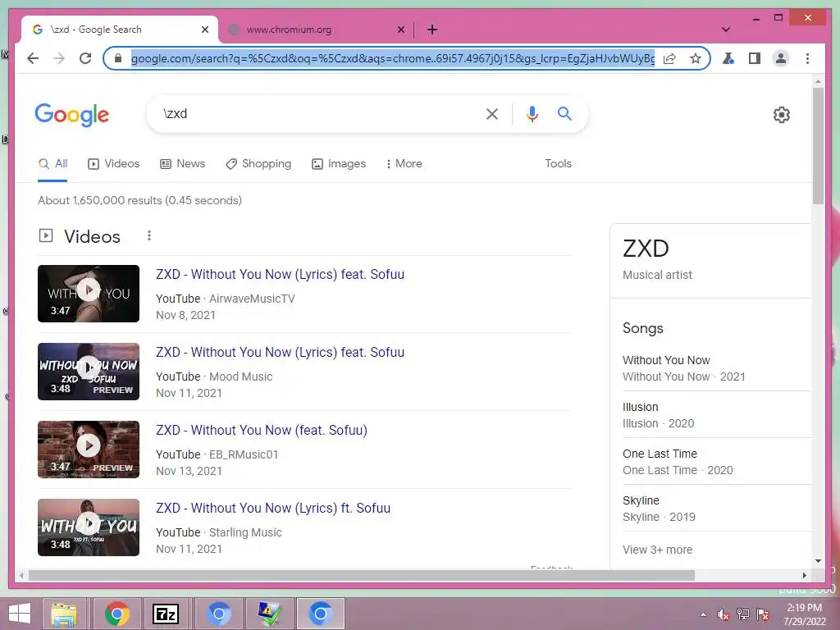Viewport: 840px width, 630px height.
Task: Open 7-Zip from the taskbar
Action: (166, 614)
